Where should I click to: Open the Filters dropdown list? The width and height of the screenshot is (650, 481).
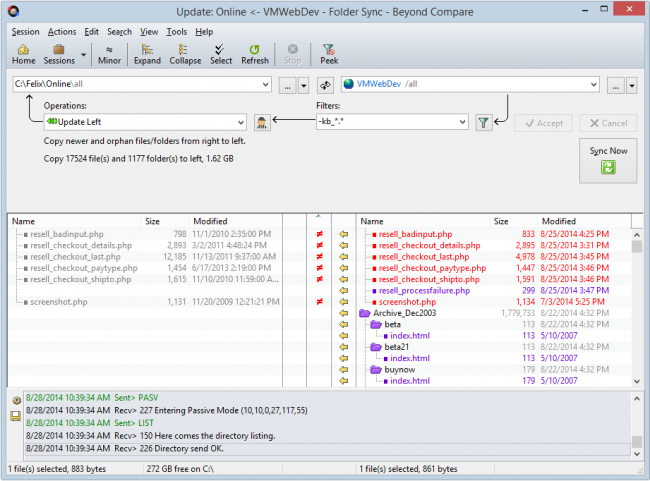461,122
